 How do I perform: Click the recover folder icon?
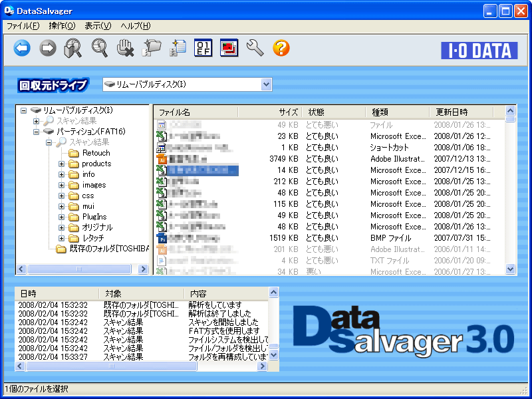tap(152, 48)
